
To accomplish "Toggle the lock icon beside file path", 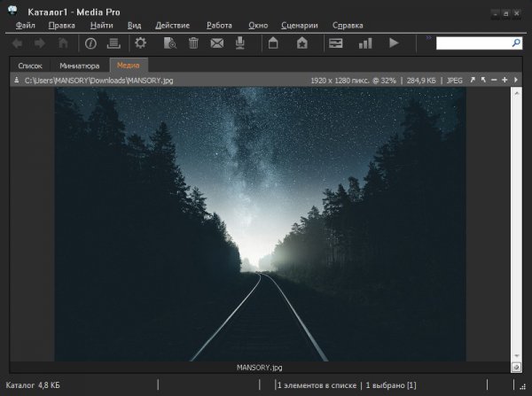I will tap(18, 80).
